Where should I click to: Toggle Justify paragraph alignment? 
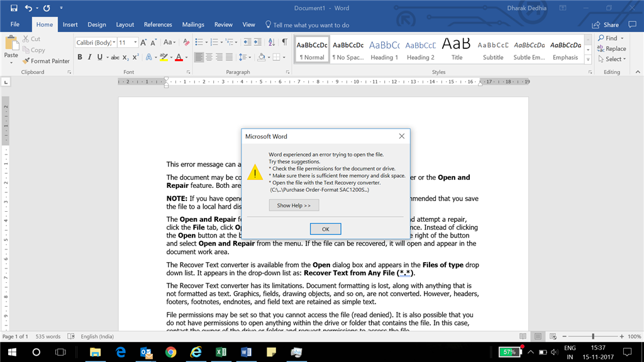[x=229, y=57]
